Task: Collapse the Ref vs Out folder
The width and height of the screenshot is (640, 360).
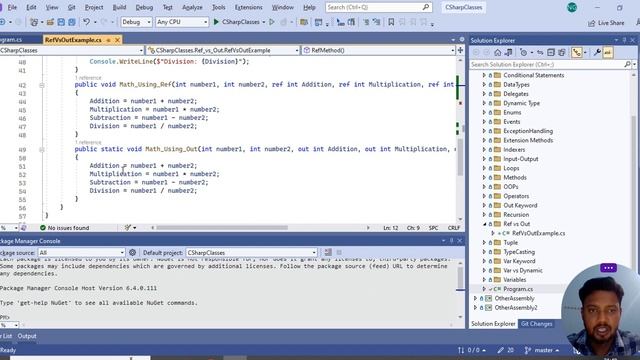Action: click(x=484, y=224)
